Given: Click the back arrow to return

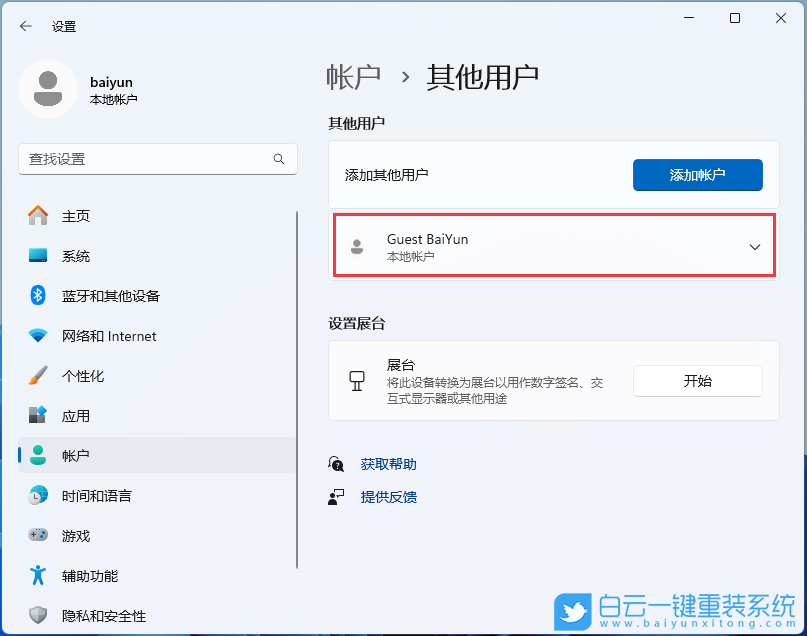Looking at the screenshot, I should (x=25, y=26).
